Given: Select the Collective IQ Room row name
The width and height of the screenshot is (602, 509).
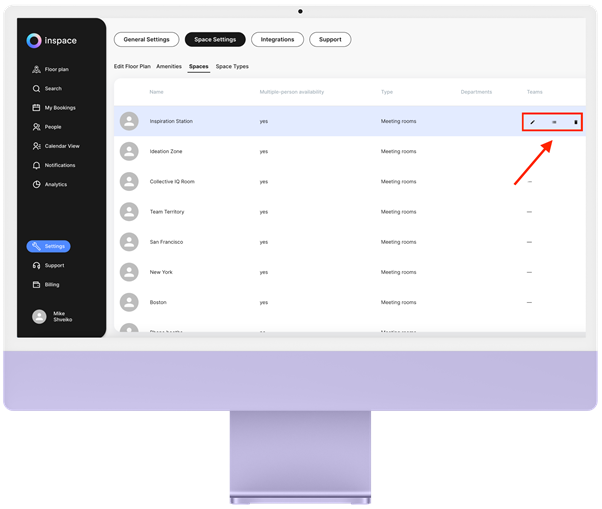Looking at the screenshot, I should (172, 182).
